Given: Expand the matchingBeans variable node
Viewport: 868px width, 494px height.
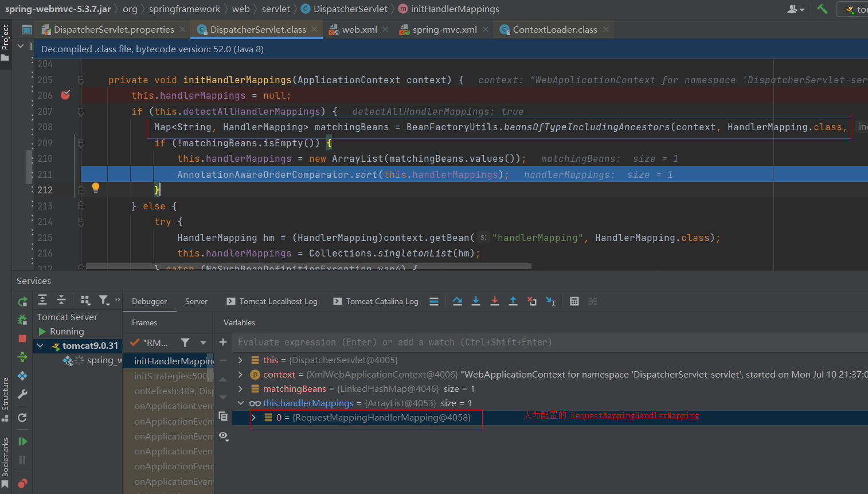Looking at the screenshot, I should coord(240,389).
